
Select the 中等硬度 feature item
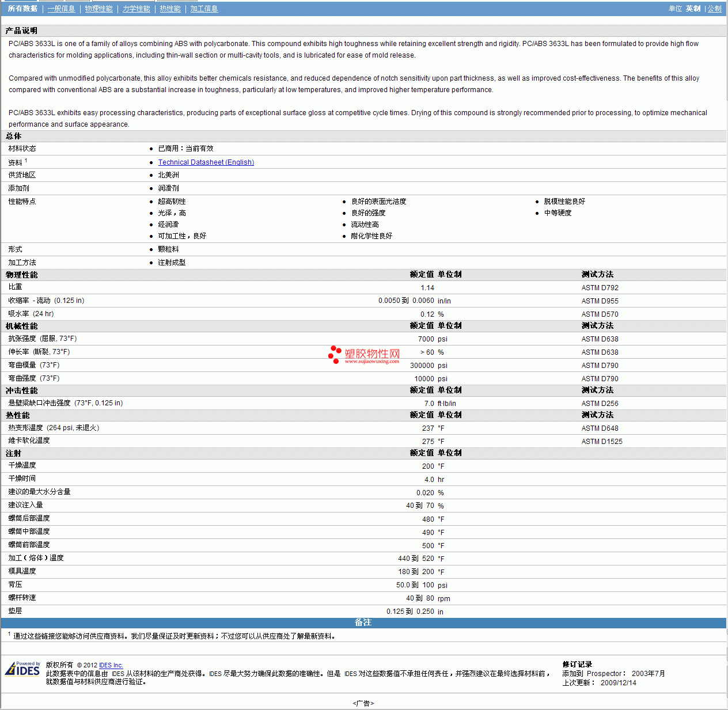coord(558,213)
